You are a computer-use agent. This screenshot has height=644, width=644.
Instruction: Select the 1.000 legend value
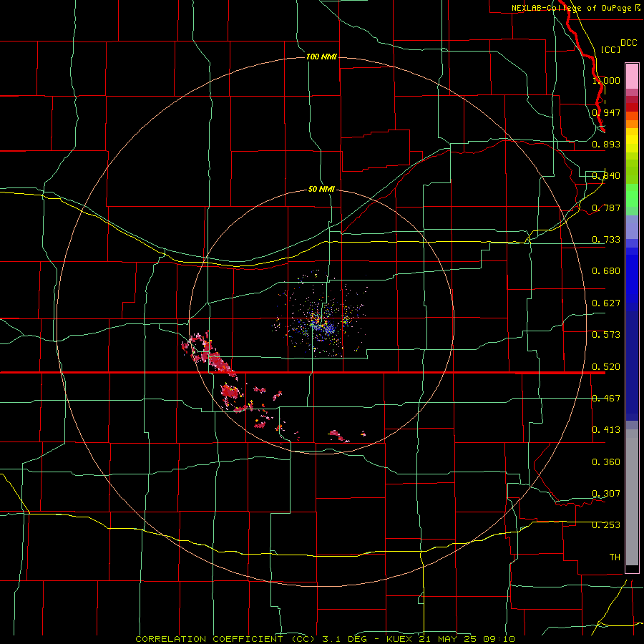click(x=606, y=80)
